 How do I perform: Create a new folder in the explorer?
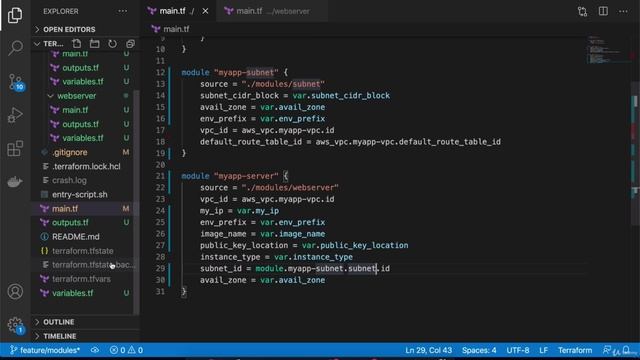coord(95,44)
